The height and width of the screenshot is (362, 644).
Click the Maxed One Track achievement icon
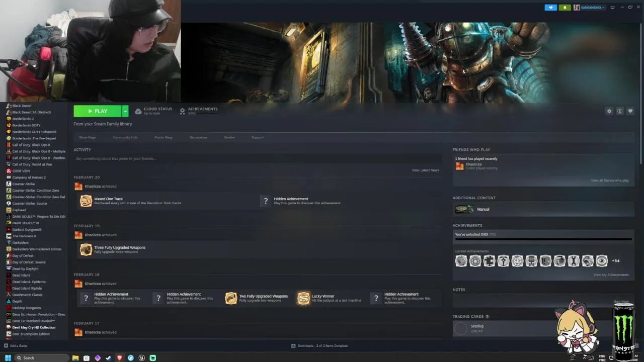[86, 201]
